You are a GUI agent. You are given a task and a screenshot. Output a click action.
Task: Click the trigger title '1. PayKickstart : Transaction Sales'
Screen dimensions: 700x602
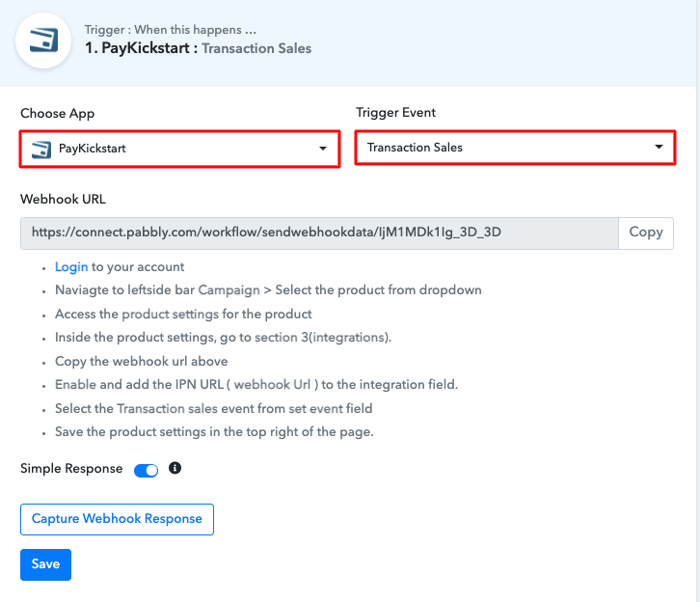[x=199, y=48]
